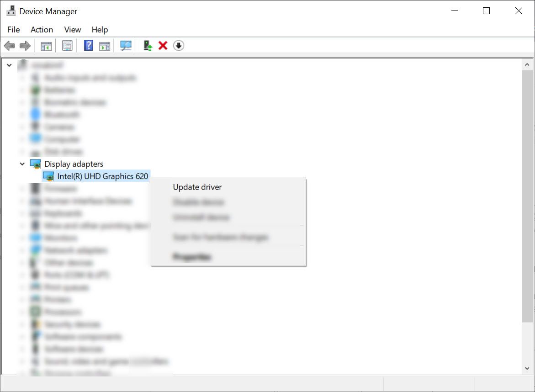Collapse the root computer node chevron
The height and width of the screenshot is (392, 535).
9,65
